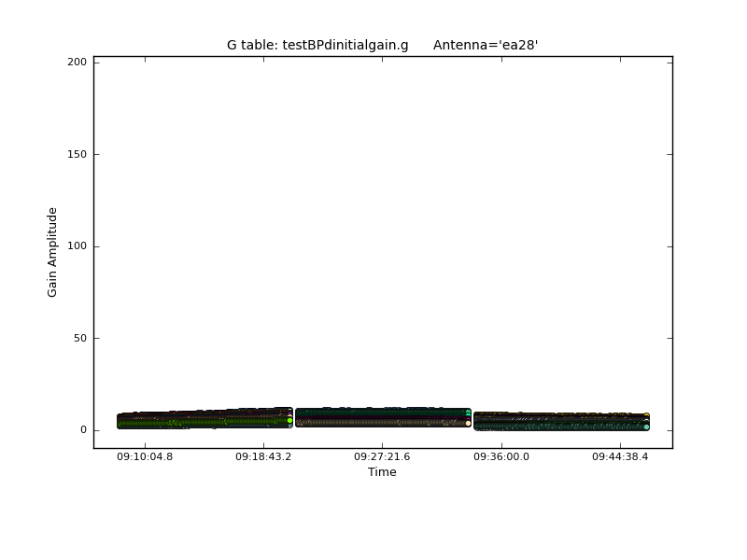Click the 09:44:38.4 time tick label
747x560 pixels.
point(620,456)
